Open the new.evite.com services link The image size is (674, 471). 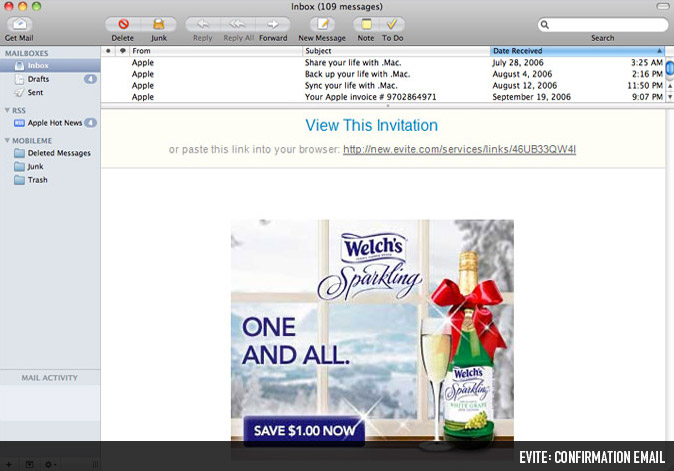[460, 150]
